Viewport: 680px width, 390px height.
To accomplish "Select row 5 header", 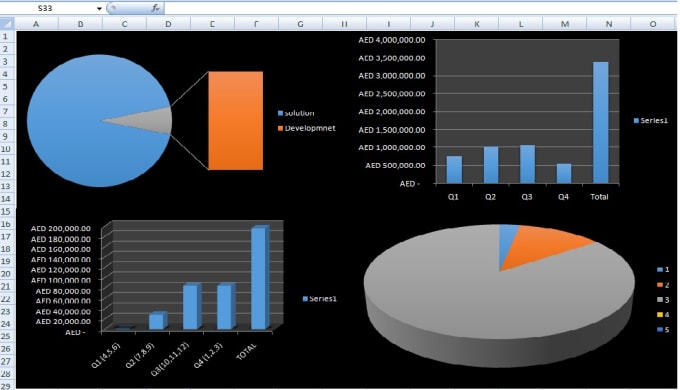I will pyautogui.click(x=6, y=87).
